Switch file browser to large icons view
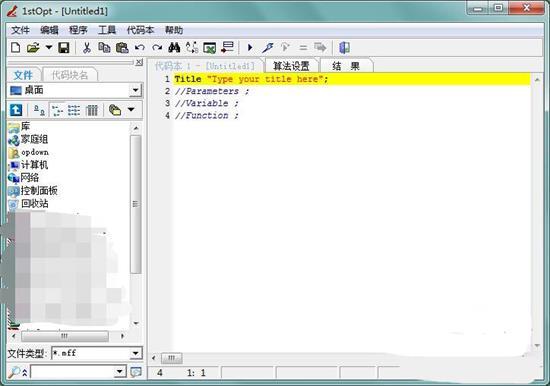Image resolution: width=550 pixels, height=386 pixels. [x=39, y=110]
